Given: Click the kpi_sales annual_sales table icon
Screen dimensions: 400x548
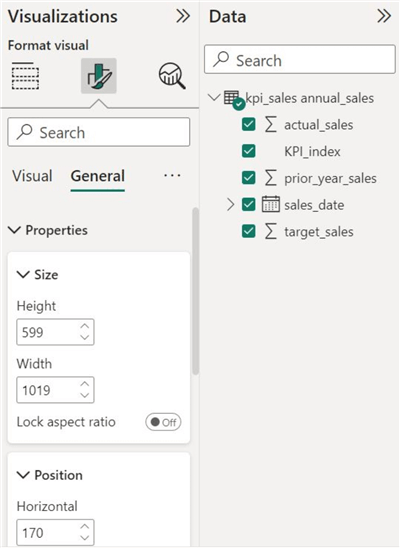Looking at the screenshot, I should [x=234, y=99].
